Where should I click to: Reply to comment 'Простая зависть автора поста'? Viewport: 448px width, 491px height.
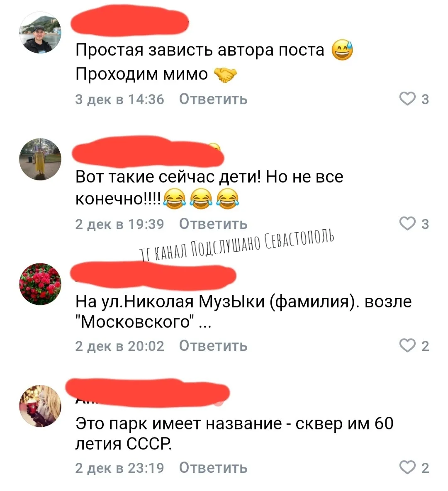[213, 99]
